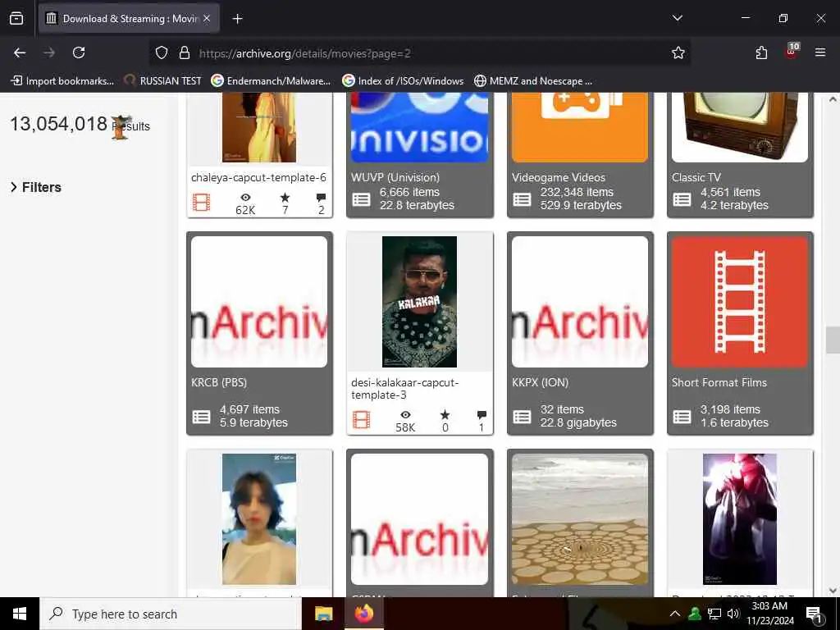
Task: Click the favorites star on chaleya-capcut-template-6
Action: pyautogui.click(x=285, y=198)
